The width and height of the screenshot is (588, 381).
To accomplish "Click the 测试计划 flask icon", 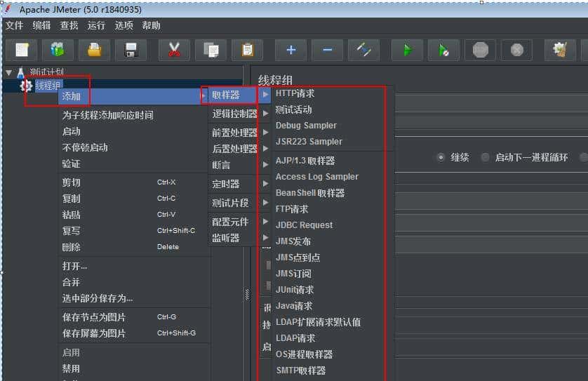I will (20, 72).
